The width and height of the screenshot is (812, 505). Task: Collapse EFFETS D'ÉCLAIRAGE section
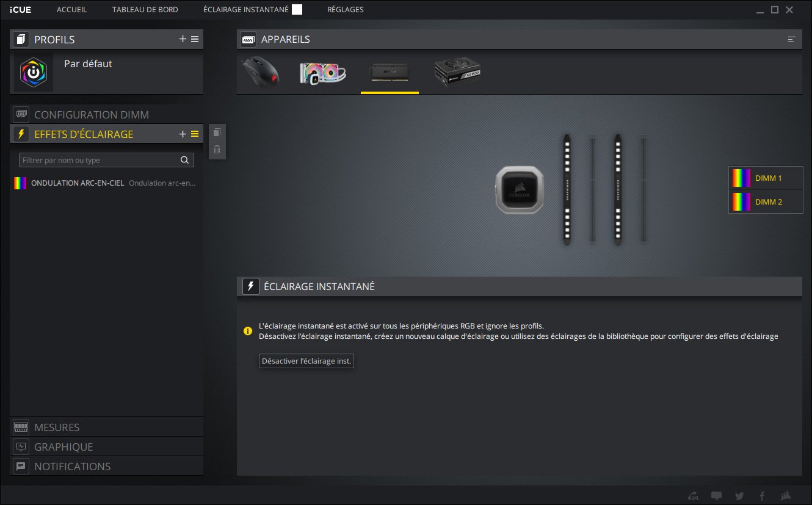[84, 134]
